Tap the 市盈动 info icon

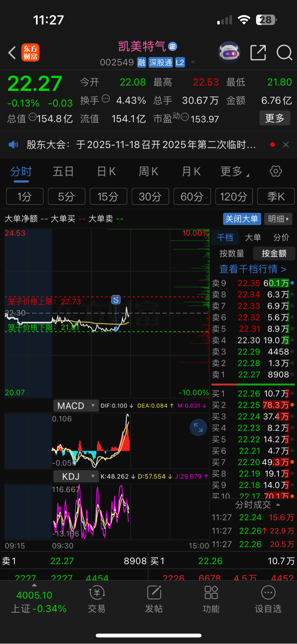pyautogui.click(x=185, y=117)
